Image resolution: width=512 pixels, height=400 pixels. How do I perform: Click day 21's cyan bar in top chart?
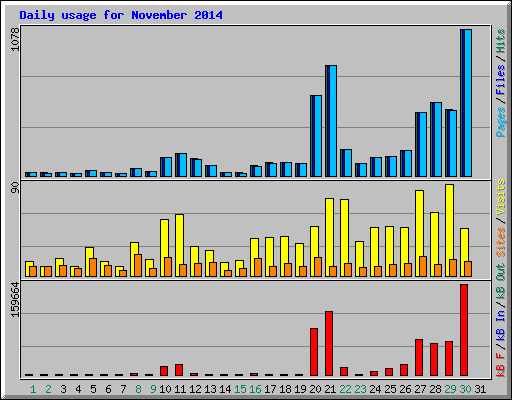coord(333,121)
